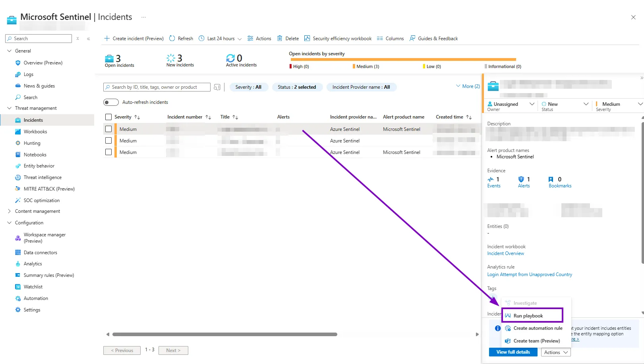The image size is (644, 364).
Task: Open the Alerts evidence link
Action: (524, 186)
